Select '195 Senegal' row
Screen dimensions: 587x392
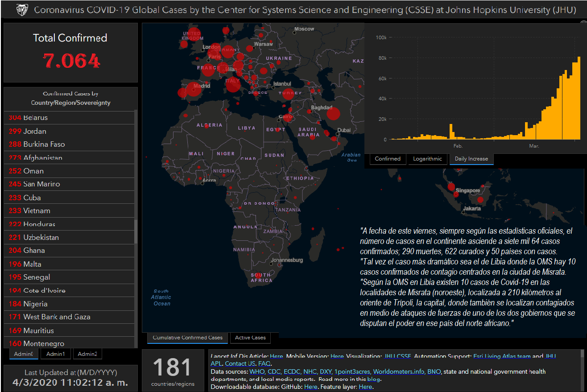click(69, 277)
